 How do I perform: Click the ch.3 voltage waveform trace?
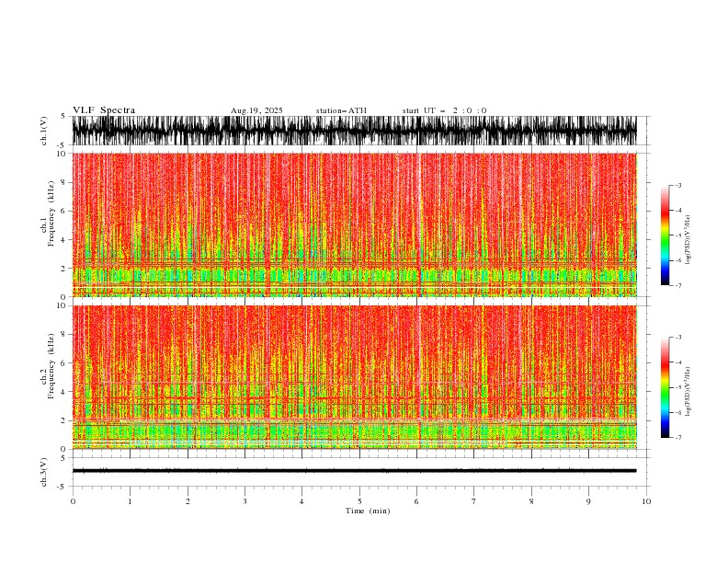354,471
